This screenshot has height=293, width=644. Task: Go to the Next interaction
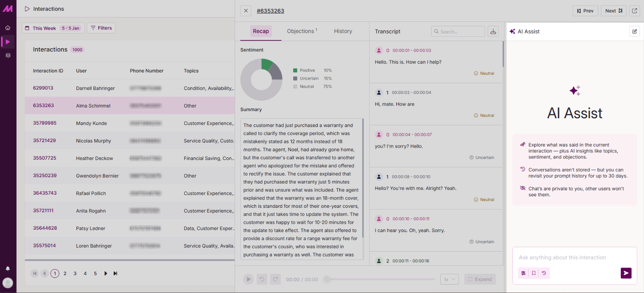pos(613,11)
